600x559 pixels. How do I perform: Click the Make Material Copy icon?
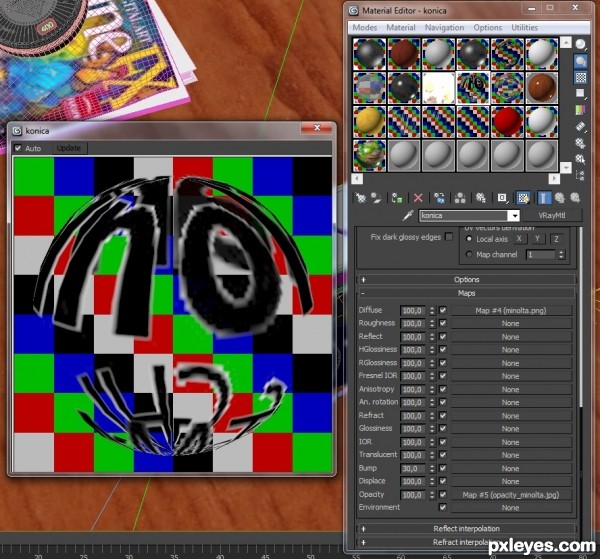click(439, 198)
